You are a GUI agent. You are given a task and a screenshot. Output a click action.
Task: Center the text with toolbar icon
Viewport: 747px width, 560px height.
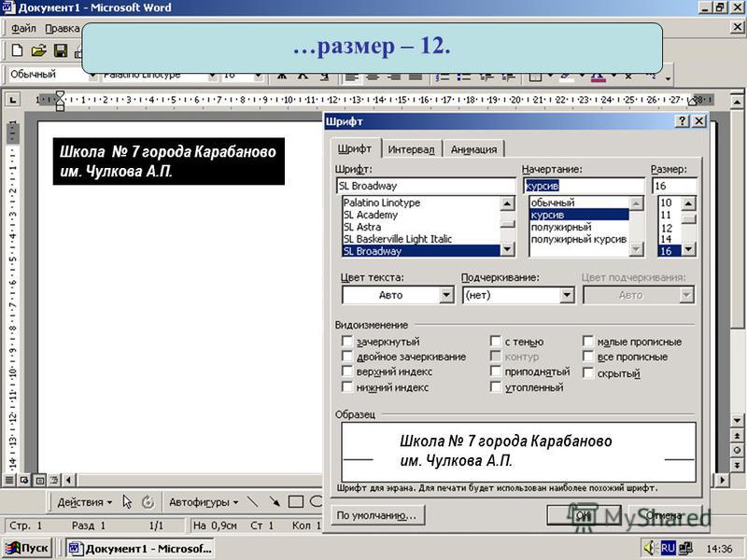click(x=373, y=77)
